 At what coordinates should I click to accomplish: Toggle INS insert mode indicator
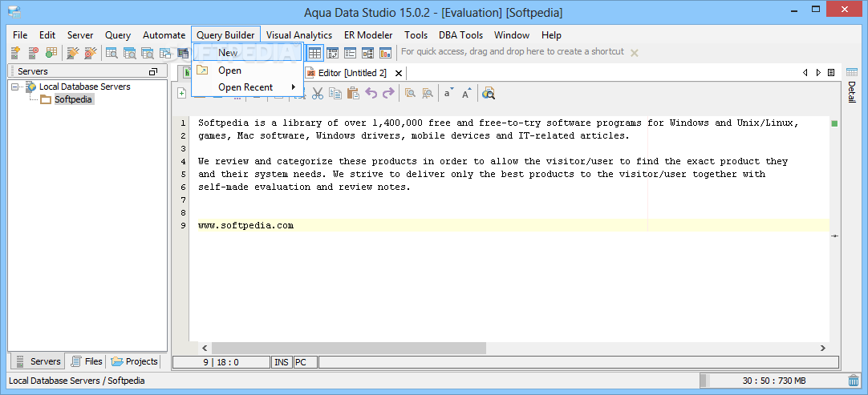pyautogui.click(x=282, y=362)
